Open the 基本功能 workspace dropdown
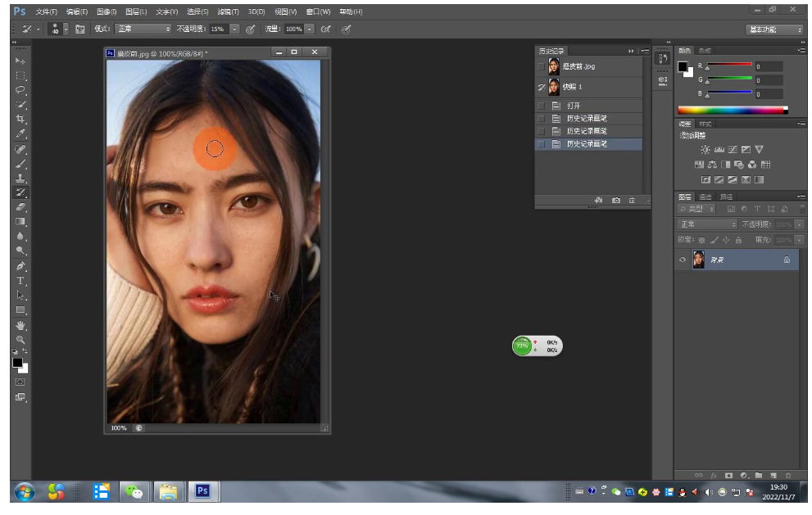 pyautogui.click(x=775, y=29)
